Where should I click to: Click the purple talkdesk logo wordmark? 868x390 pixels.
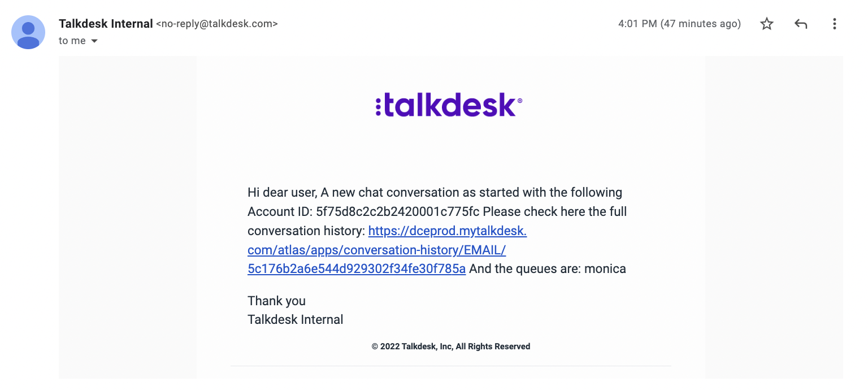pyautogui.click(x=449, y=106)
